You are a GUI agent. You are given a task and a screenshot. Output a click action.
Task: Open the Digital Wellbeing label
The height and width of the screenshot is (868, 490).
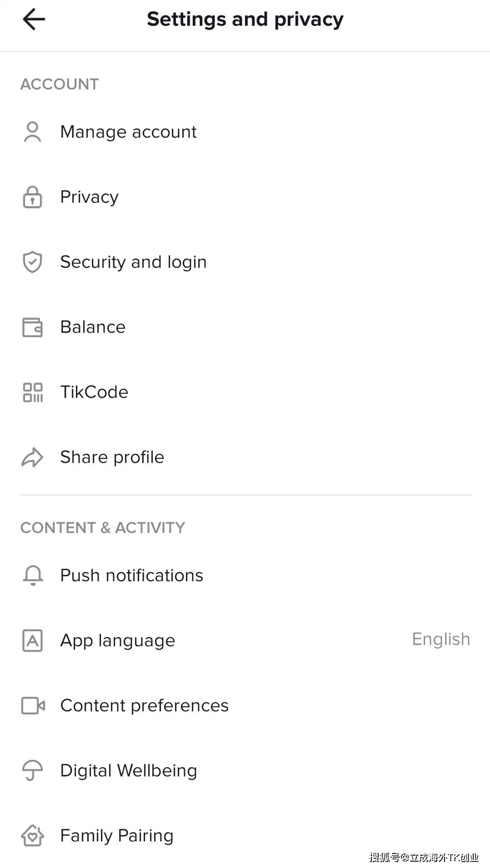tap(129, 771)
